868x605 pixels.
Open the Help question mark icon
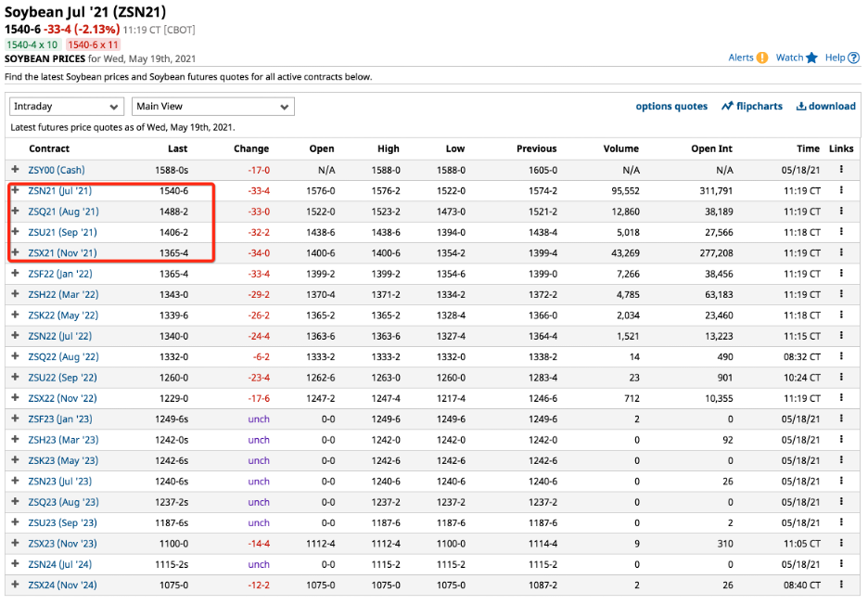tap(853, 58)
